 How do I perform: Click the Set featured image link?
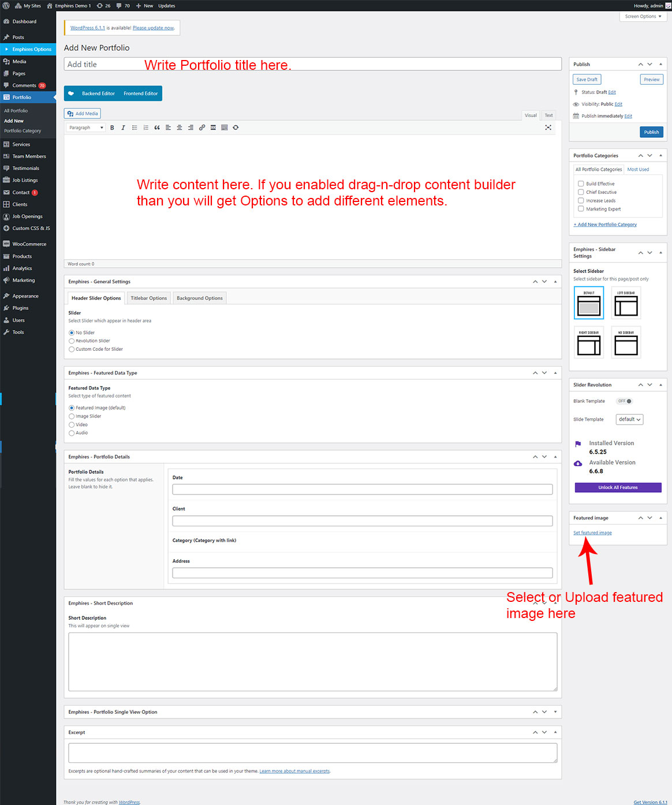592,533
